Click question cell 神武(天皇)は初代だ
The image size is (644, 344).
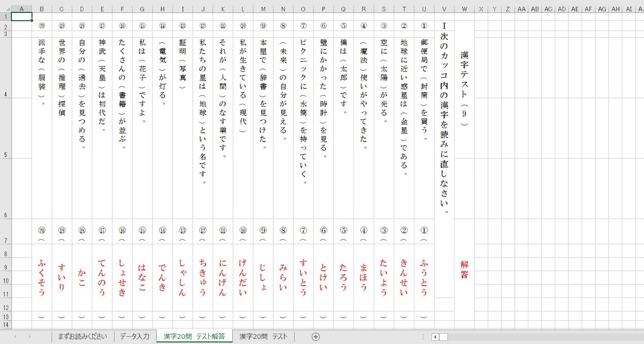click(102, 128)
